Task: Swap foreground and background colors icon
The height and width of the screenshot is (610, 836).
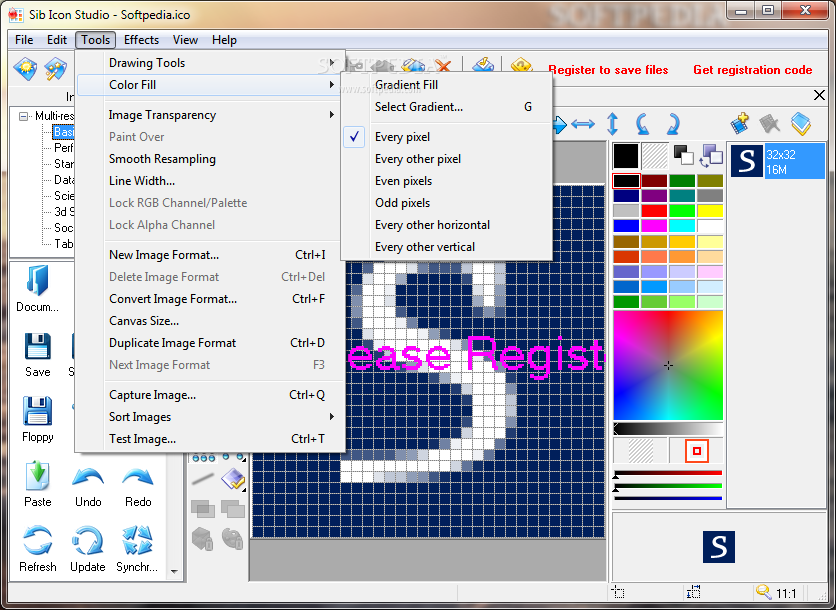Action: 712,155
